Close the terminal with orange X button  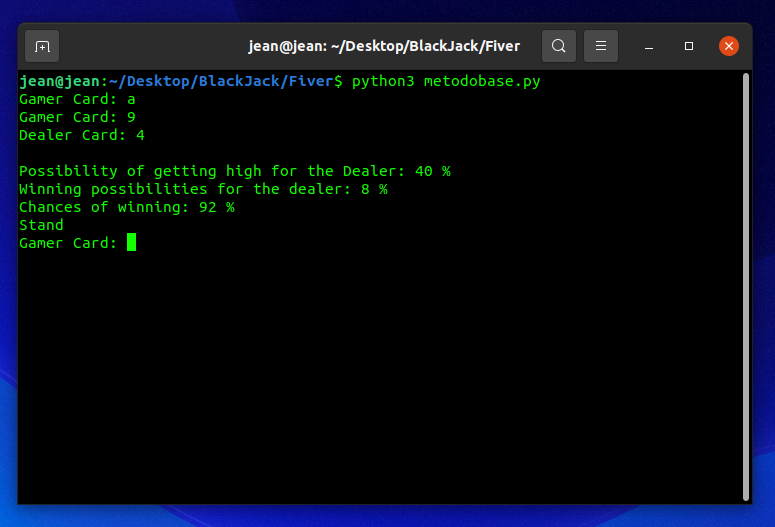point(729,46)
